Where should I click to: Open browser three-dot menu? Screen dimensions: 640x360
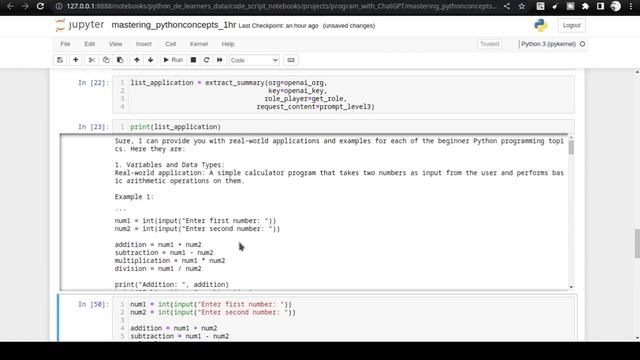point(631,6)
